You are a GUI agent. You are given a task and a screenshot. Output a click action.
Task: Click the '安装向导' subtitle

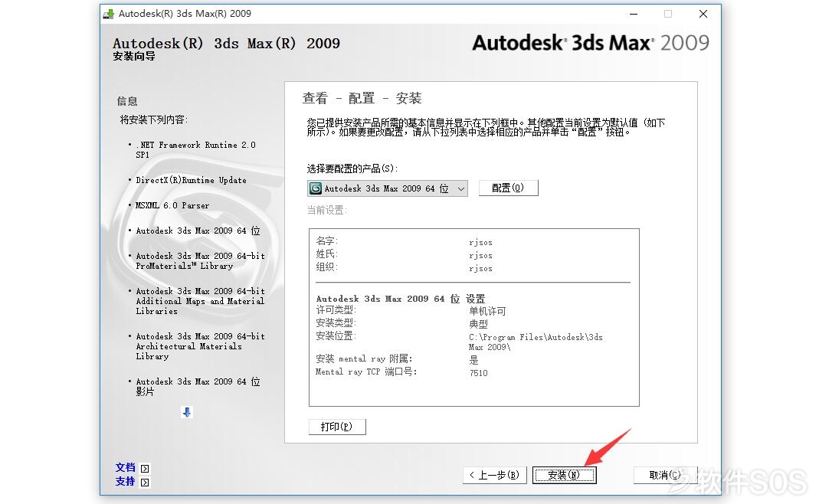134,56
